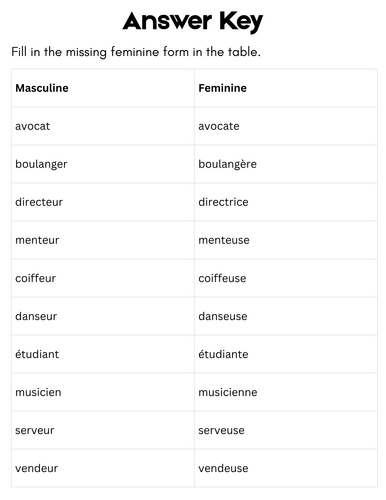Screen dimensions: 386x500
Task: Click the vendeuse cell
Action: click(286, 468)
